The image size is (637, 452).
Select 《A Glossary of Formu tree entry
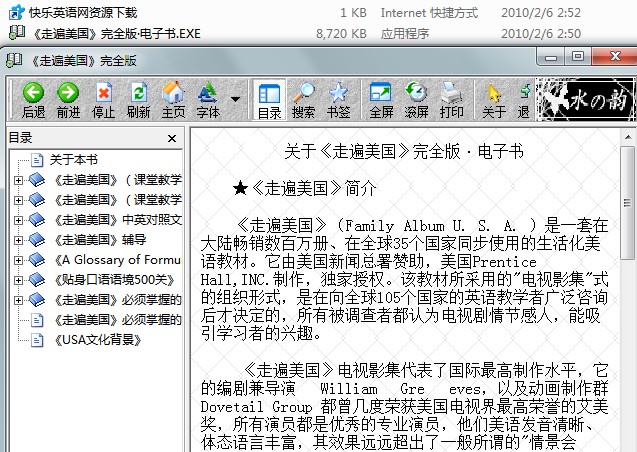point(117,260)
